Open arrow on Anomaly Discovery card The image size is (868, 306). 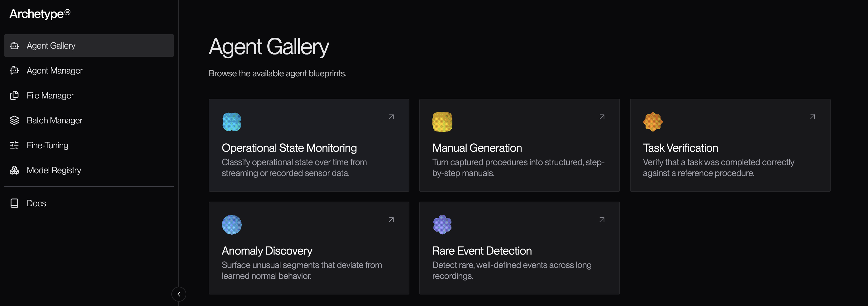point(391,220)
